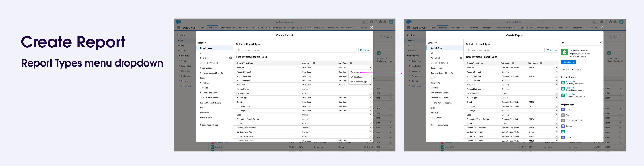The height and width of the screenshot is (166, 644).
Task: Click Search Report Types field in right mockup
Action: click(x=505, y=50)
